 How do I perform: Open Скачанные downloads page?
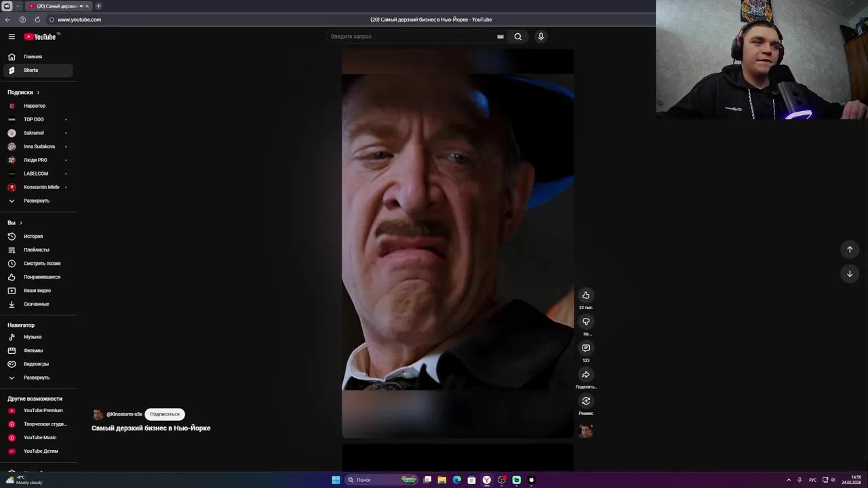[38, 304]
